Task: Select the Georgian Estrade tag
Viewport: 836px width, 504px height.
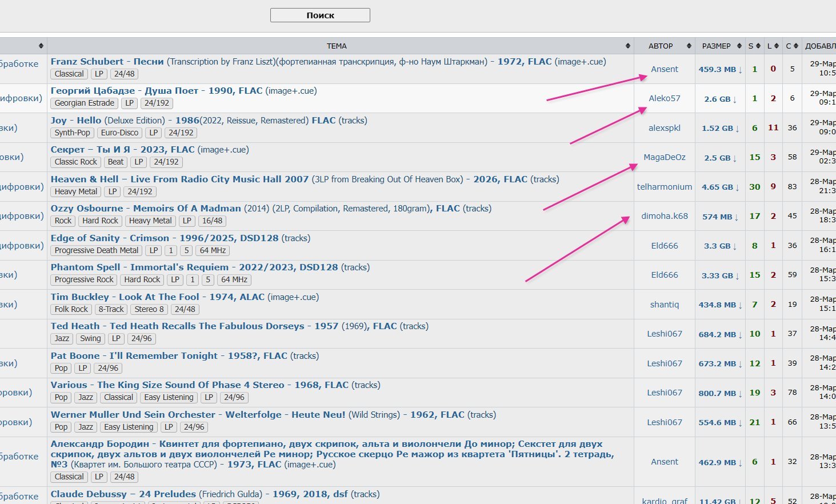Action: point(85,103)
